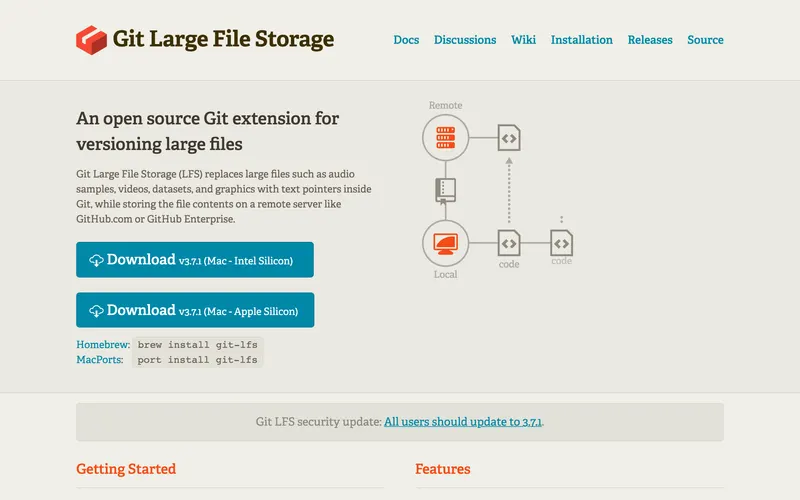Click the Getting Started heading
Image resolution: width=800 pixels, height=500 pixels.
click(126, 469)
